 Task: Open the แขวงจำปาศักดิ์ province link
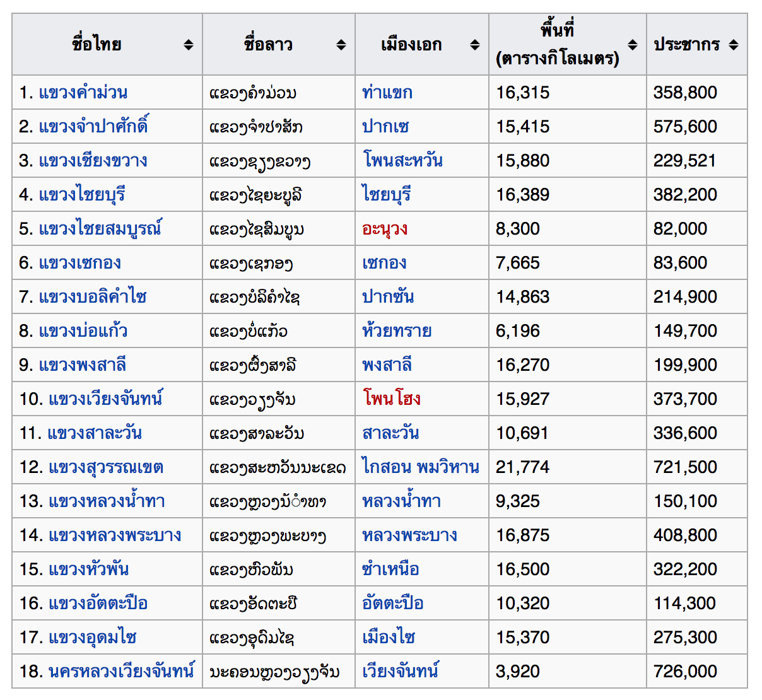tap(93, 127)
